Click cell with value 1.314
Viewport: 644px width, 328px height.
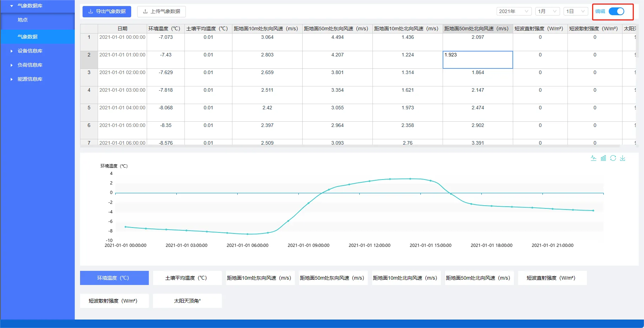[408, 77]
